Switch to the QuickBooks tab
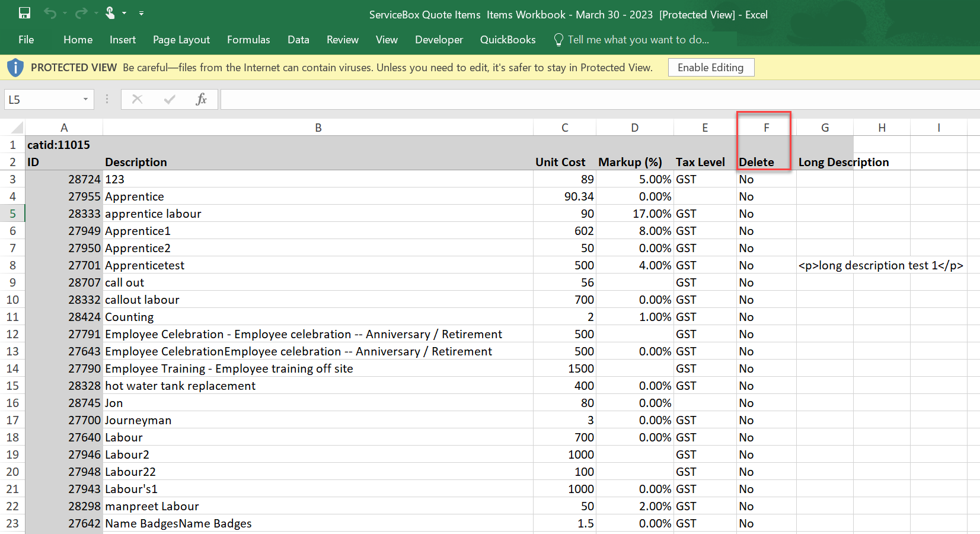The width and height of the screenshot is (980, 534). point(507,40)
